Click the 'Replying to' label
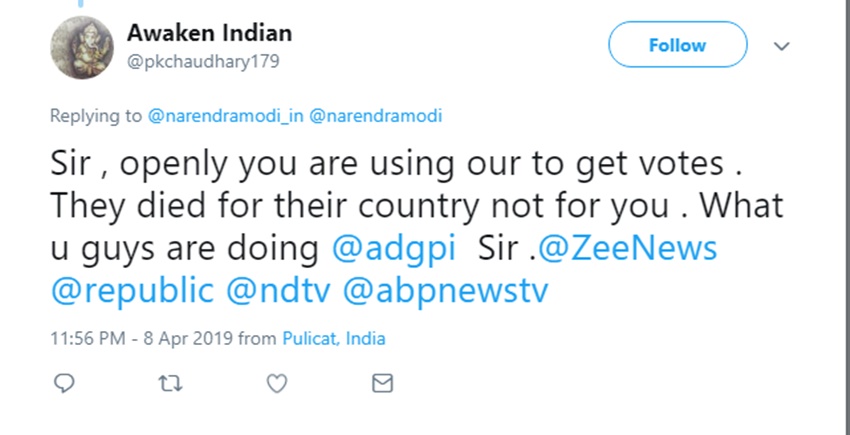The image size is (850, 435). (96, 116)
